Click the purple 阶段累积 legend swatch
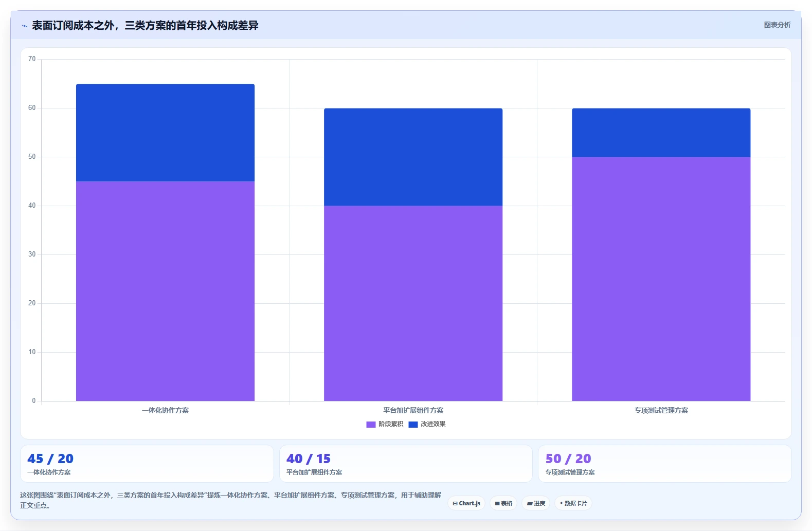The width and height of the screenshot is (812, 531). (x=371, y=424)
